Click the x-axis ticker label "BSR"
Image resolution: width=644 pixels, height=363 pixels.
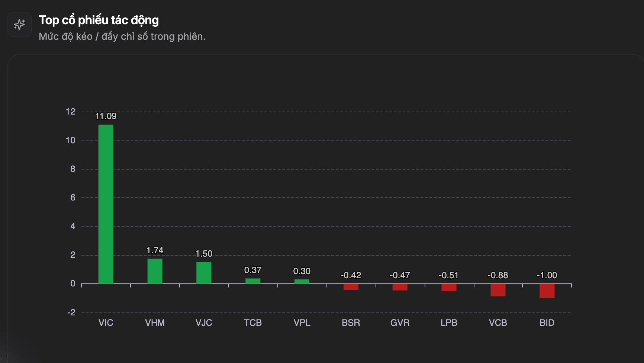351,323
